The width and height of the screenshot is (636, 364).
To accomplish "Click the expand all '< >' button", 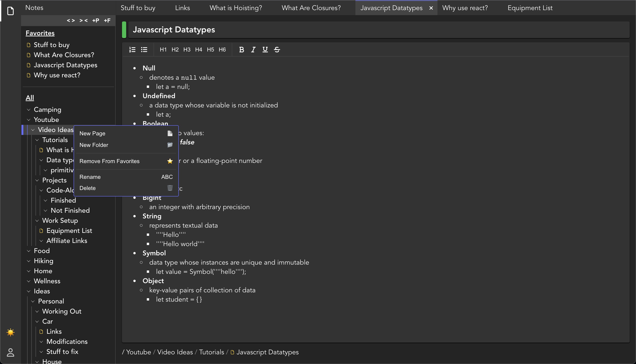I will tap(71, 21).
